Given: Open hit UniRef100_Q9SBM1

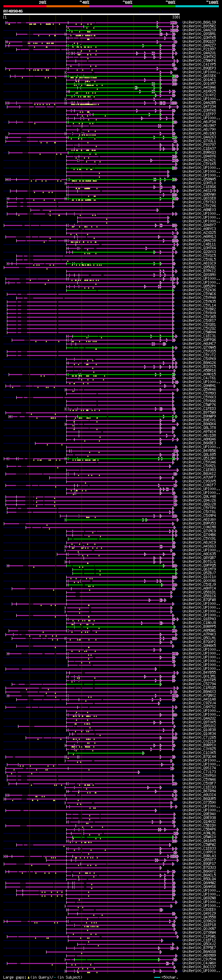Looking at the screenshot, I should pos(199,34).
